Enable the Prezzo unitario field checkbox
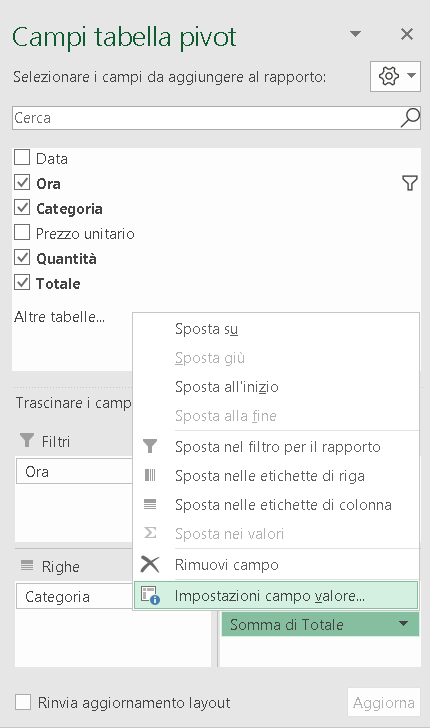 (22, 232)
